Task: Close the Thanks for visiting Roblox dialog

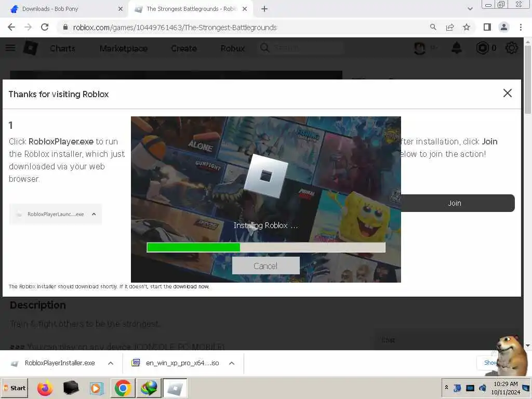Action: (508, 93)
